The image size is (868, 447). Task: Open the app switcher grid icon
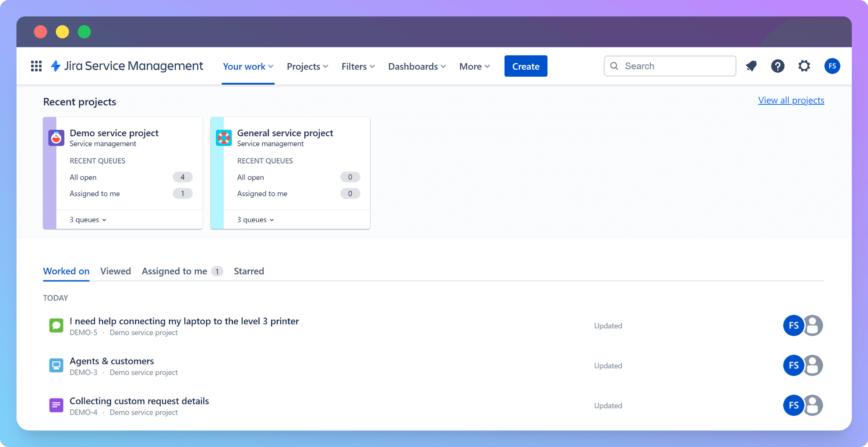point(36,66)
